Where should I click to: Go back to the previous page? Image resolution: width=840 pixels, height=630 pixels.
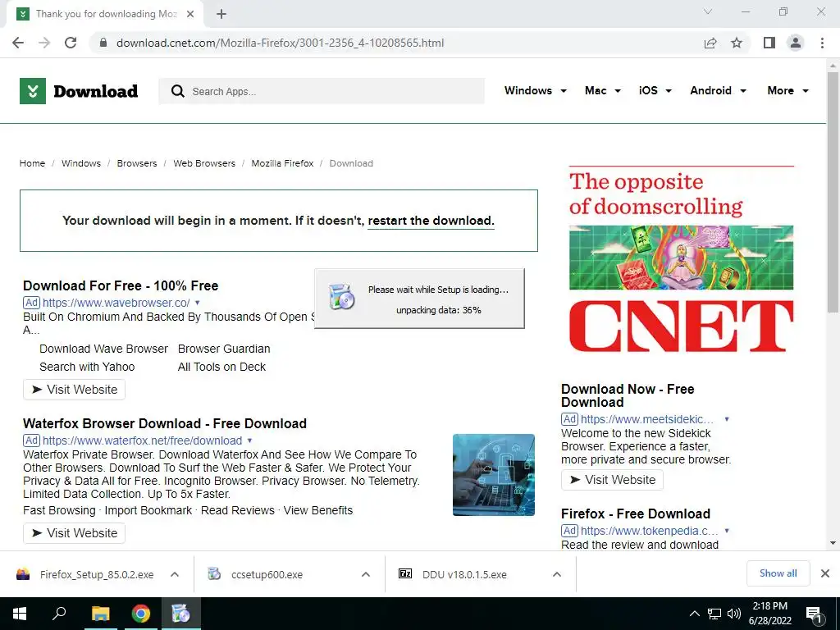tap(18, 43)
